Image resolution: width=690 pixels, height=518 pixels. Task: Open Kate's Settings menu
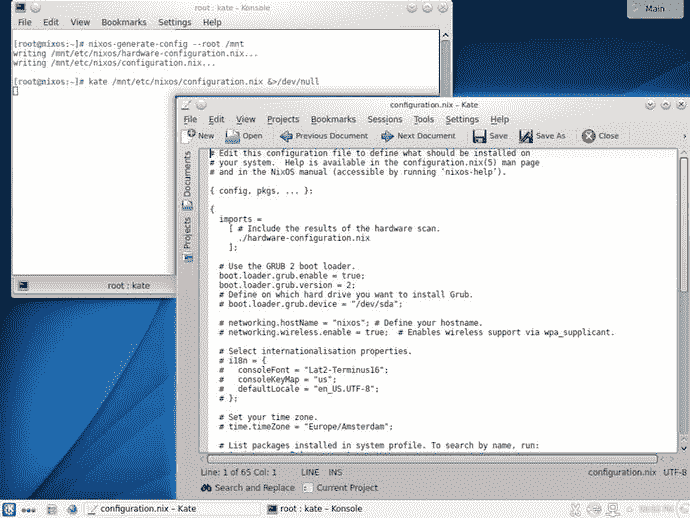462,119
